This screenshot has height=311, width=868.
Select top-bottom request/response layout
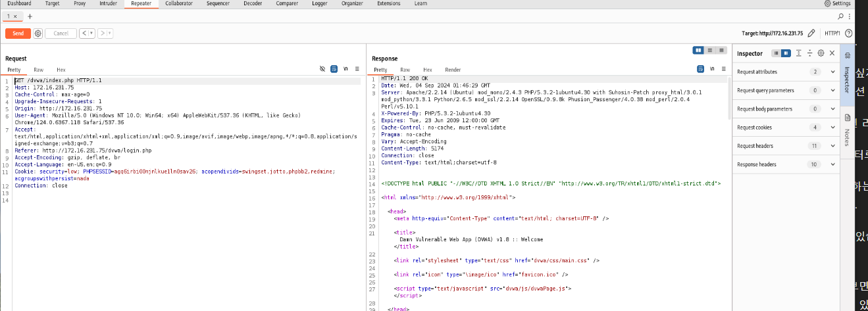point(709,50)
